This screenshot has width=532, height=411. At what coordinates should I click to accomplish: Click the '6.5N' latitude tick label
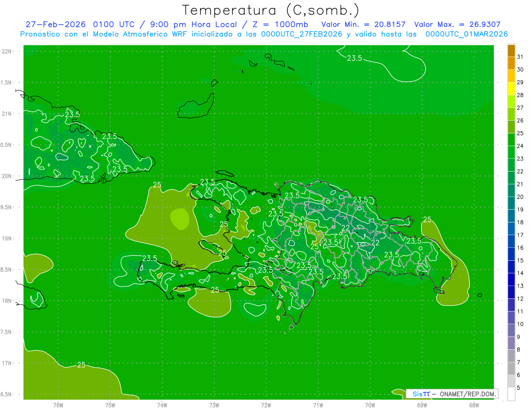click(x=7, y=395)
